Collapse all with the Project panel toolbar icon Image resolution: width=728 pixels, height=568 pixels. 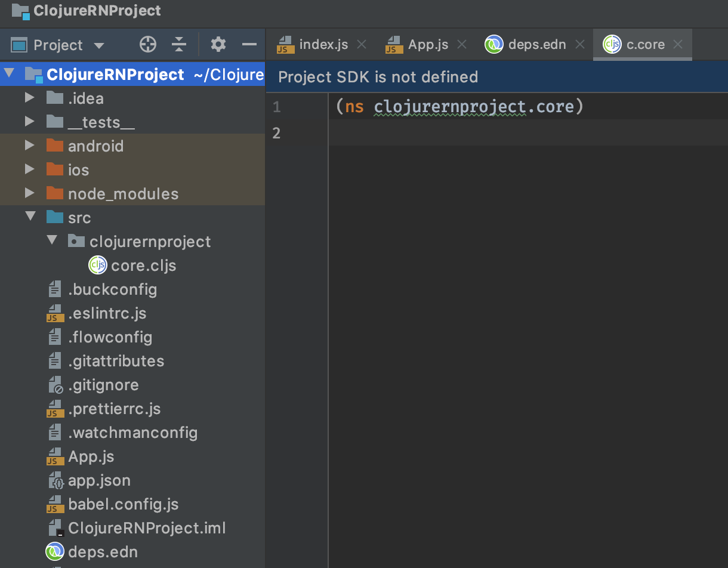(179, 44)
